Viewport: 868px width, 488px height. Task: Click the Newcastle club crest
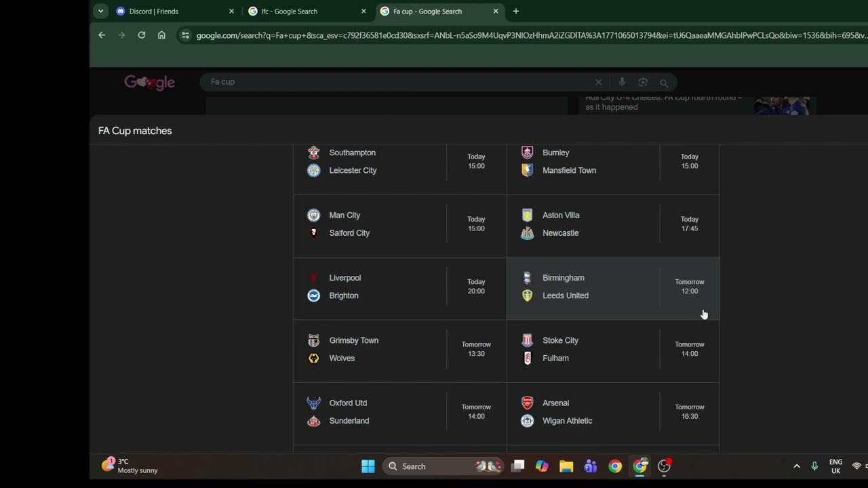(527, 232)
